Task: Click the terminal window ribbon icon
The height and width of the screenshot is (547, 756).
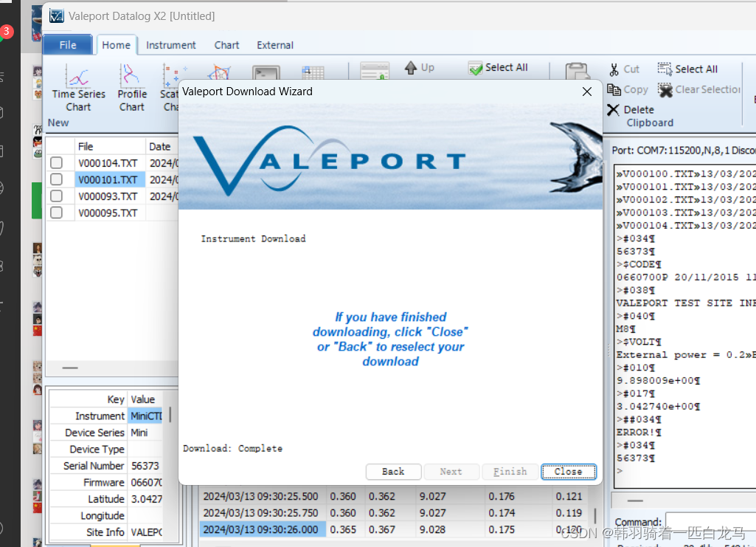Action: coord(266,73)
